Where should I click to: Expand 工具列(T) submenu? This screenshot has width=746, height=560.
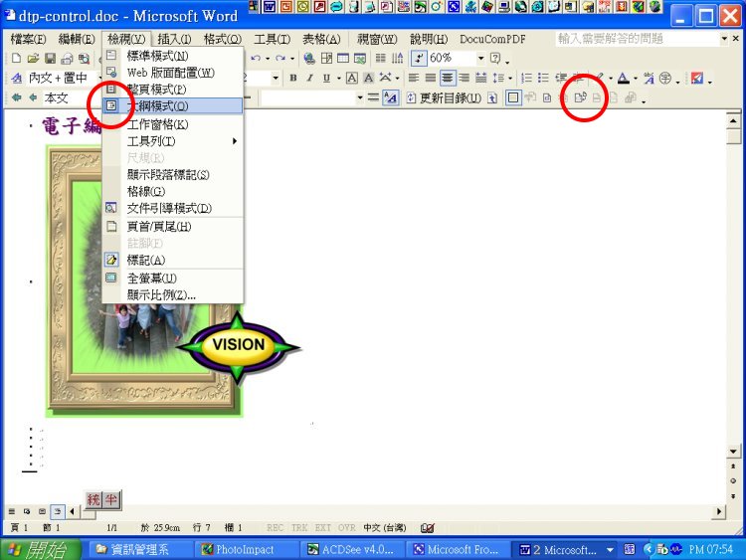pos(173,141)
